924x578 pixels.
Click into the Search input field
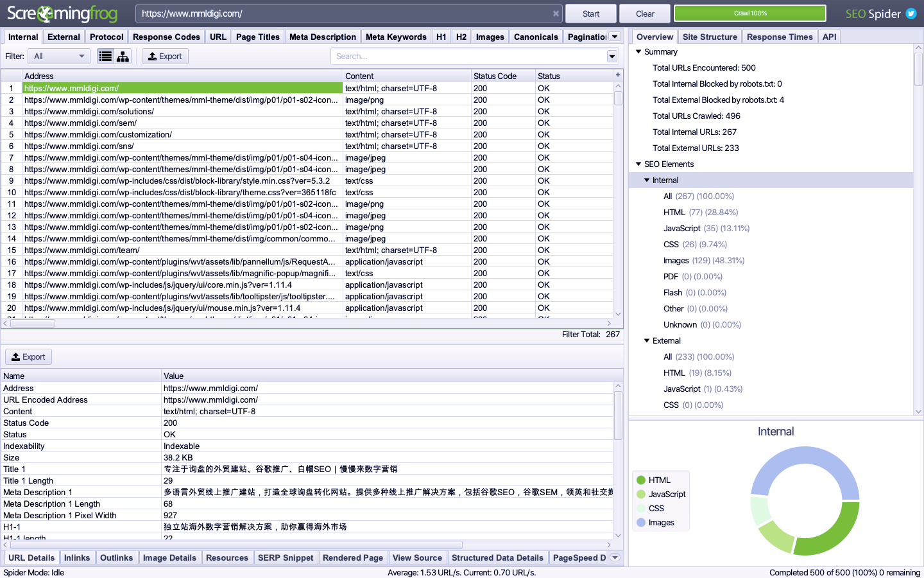[468, 57]
